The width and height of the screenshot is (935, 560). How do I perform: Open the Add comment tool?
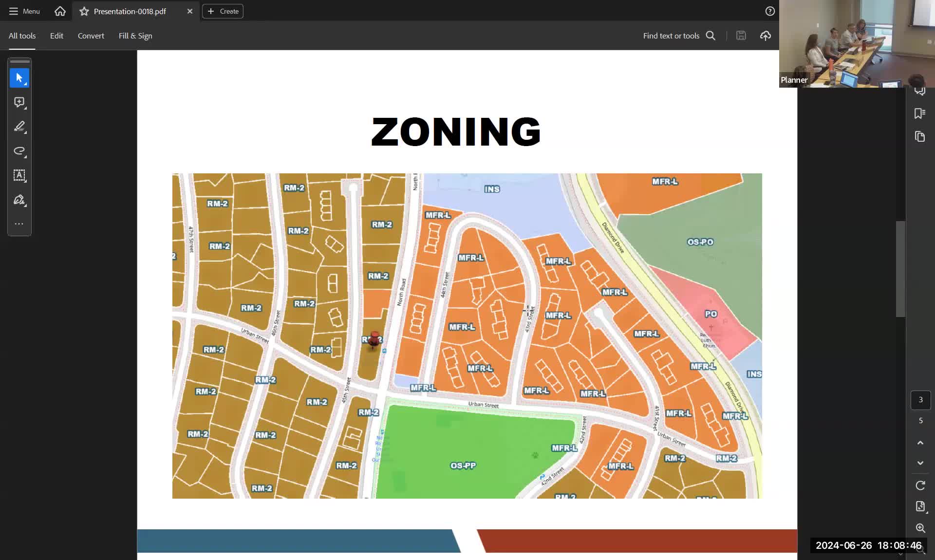pyautogui.click(x=19, y=103)
